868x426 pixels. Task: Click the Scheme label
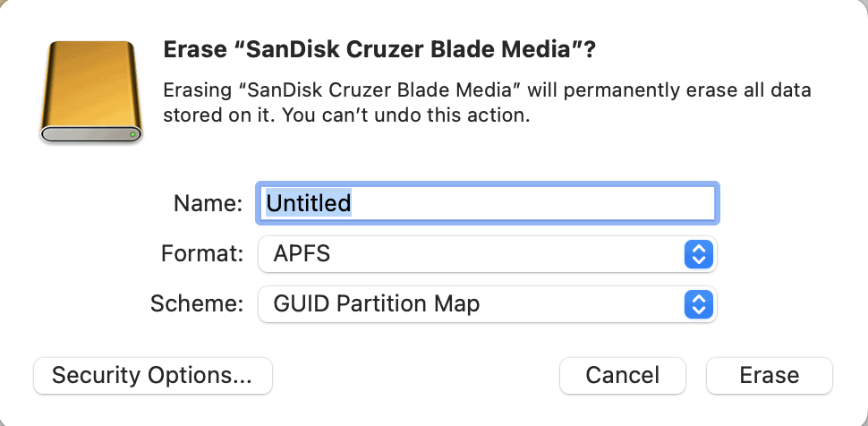197,304
